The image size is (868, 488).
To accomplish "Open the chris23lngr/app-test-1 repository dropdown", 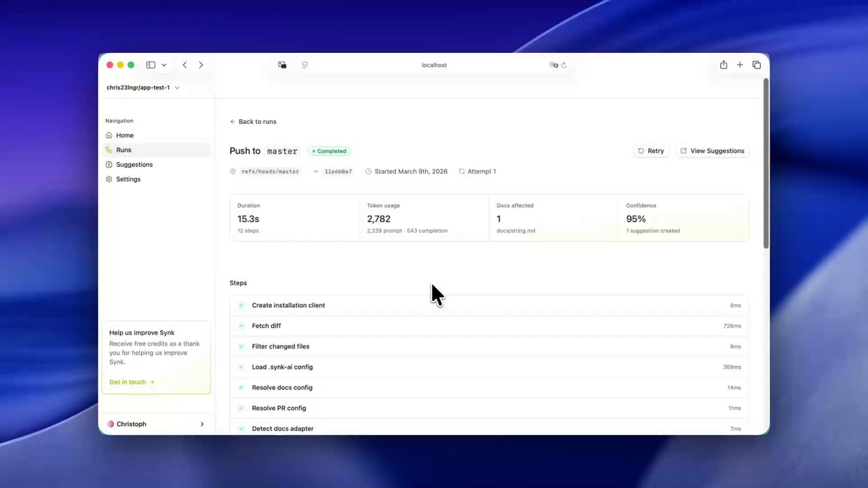I will coord(143,87).
